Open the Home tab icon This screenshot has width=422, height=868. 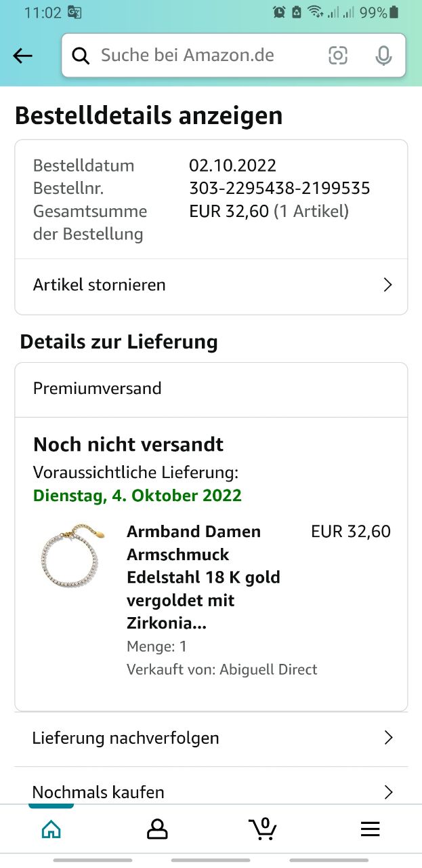tap(51, 829)
